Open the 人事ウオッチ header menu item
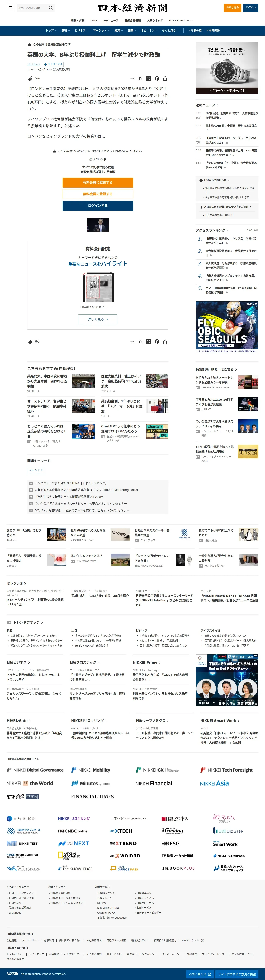Viewport: 265px width, 980px height. (x=155, y=20)
